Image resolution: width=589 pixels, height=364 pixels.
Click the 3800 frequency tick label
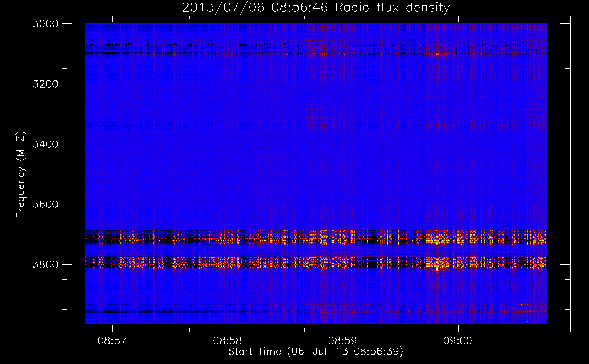[46, 264]
